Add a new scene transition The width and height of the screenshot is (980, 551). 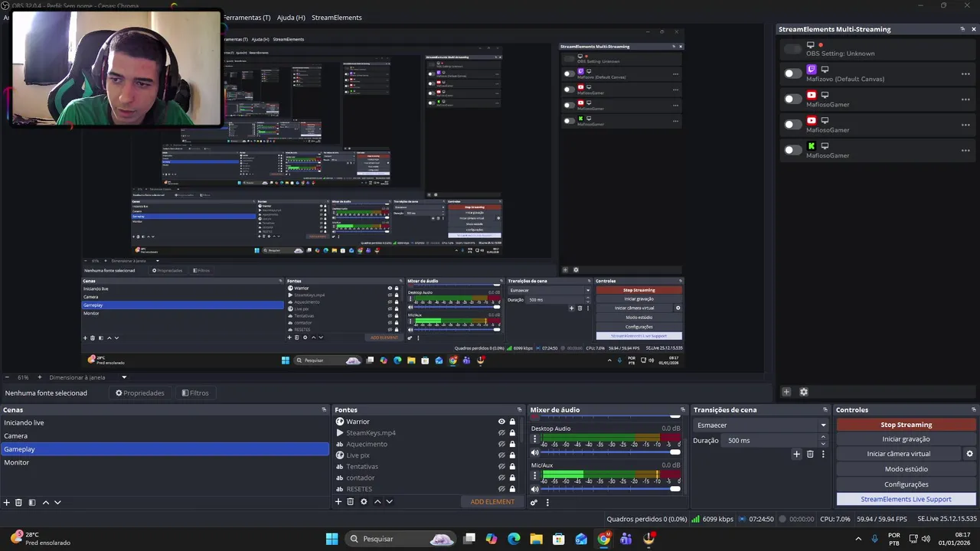[x=796, y=454]
